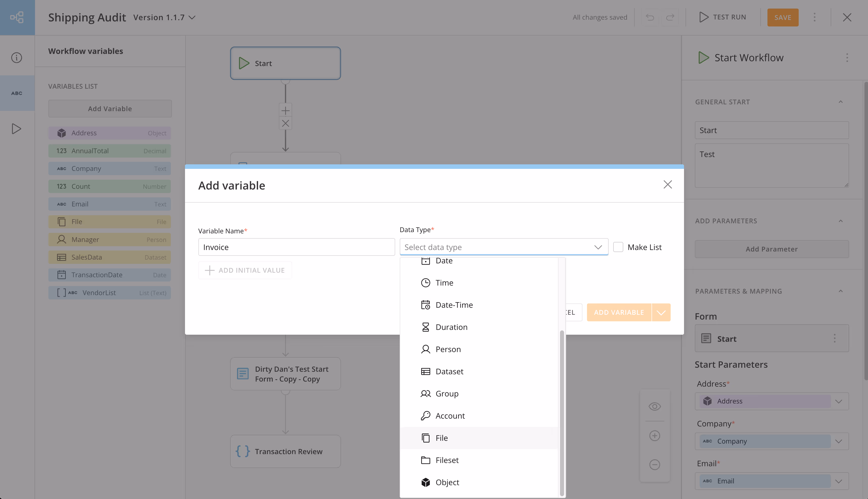Click the X icon on the connector below Start

pyautogui.click(x=285, y=123)
